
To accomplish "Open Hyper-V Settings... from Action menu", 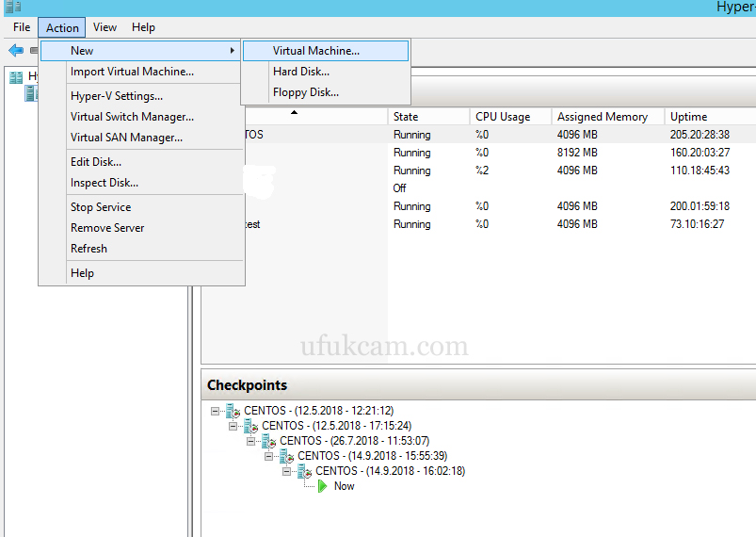I will pyautogui.click(x=142, y=96).
